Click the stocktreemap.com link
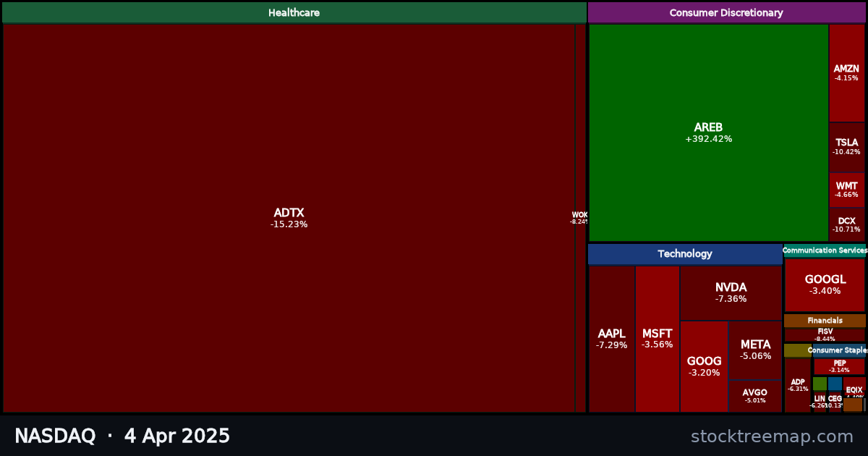Viewport: 868px width, 456px height. [x=772, y=436]
